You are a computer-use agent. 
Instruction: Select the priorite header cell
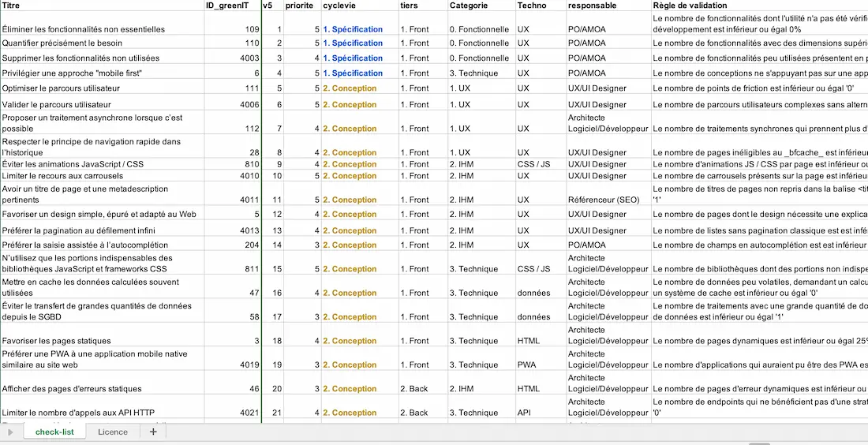tap(302, 5)
